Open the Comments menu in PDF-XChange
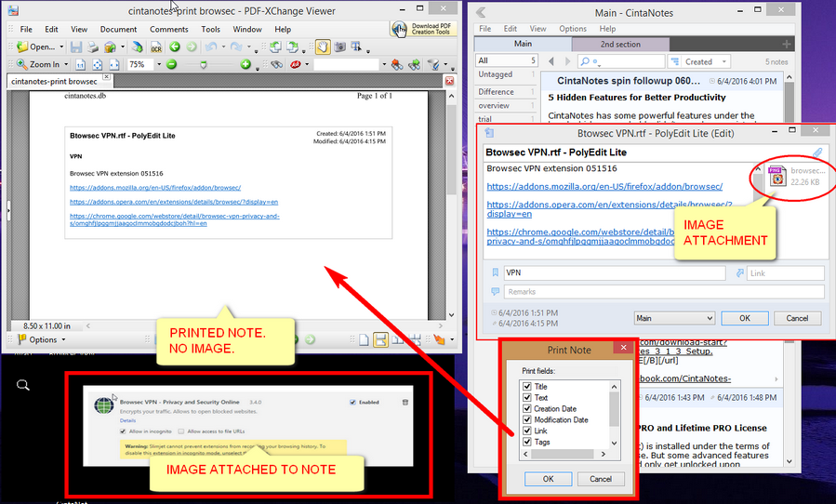This screenshot has height=504, width=836. coord(168,30)
